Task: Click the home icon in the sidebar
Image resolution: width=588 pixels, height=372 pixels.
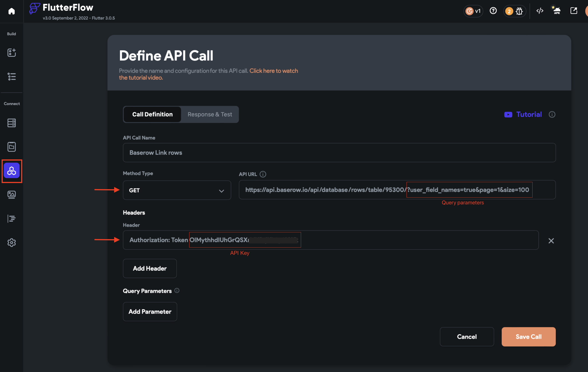Action: pyautogui.click(x=11, y=11)
